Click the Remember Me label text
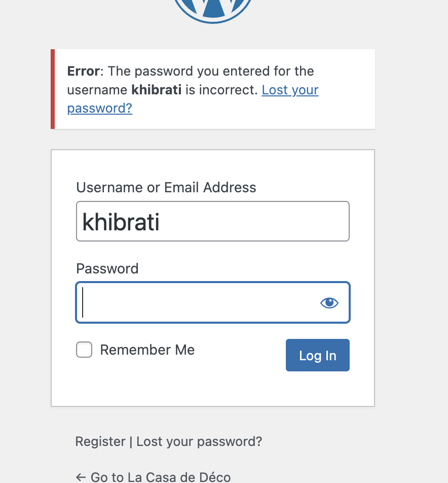Viewport: 448px width, 483px height. tap(147, 350)
